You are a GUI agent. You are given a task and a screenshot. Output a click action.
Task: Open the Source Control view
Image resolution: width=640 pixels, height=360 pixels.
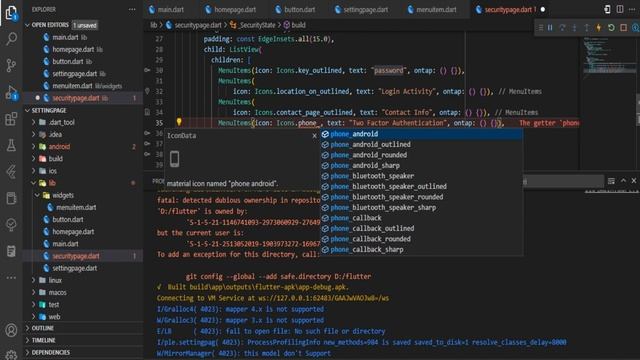coord(11,65)
